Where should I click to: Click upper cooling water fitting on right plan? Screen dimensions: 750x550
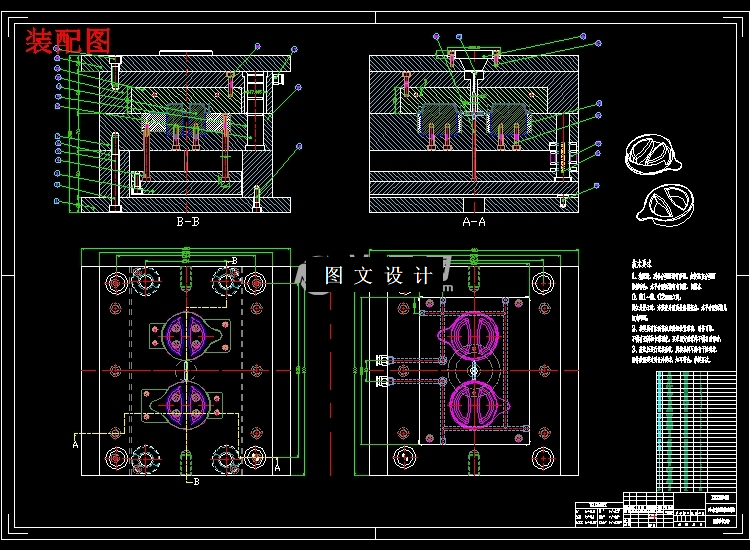pos(384,360)
